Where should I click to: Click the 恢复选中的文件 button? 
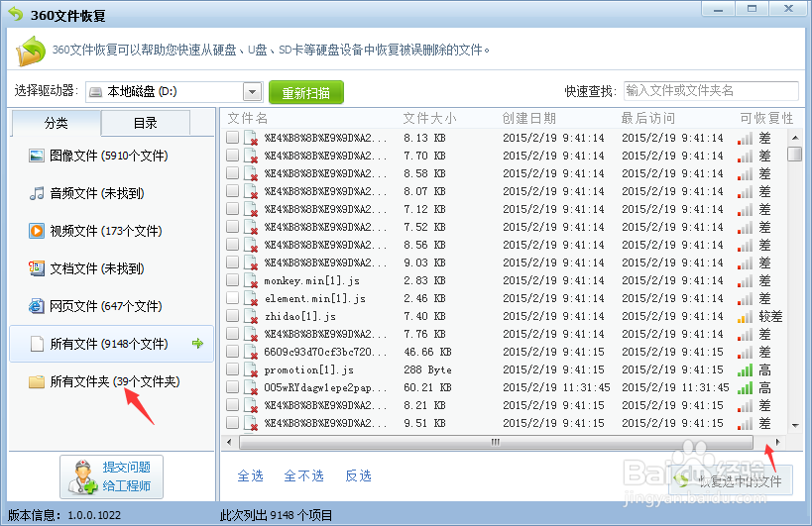tap(731, 481)
